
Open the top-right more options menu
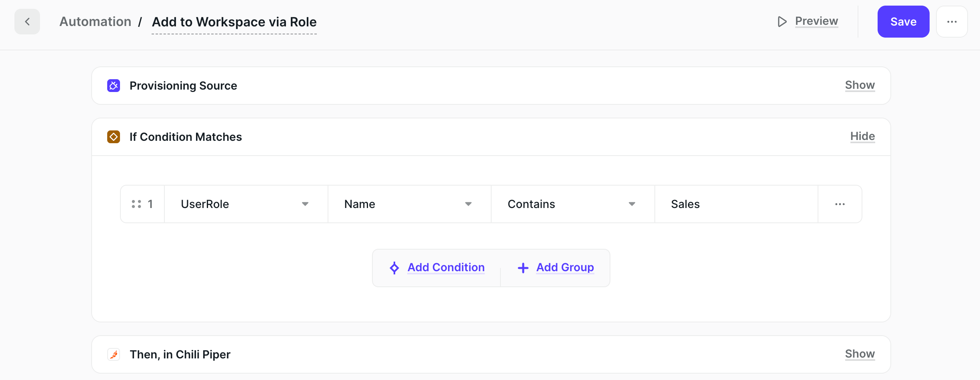[952, 22]
